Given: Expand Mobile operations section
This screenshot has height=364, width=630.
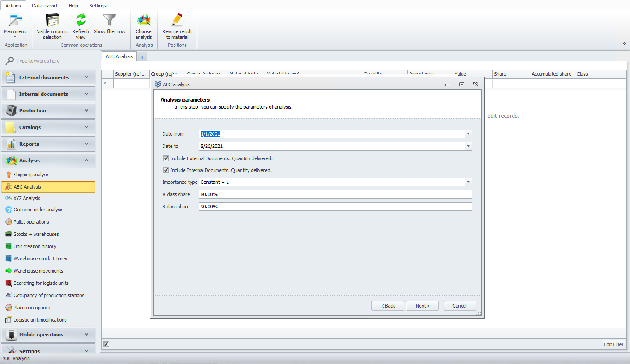Looking at the screenshot, I should pyautogui.click(x=48, y=335).
